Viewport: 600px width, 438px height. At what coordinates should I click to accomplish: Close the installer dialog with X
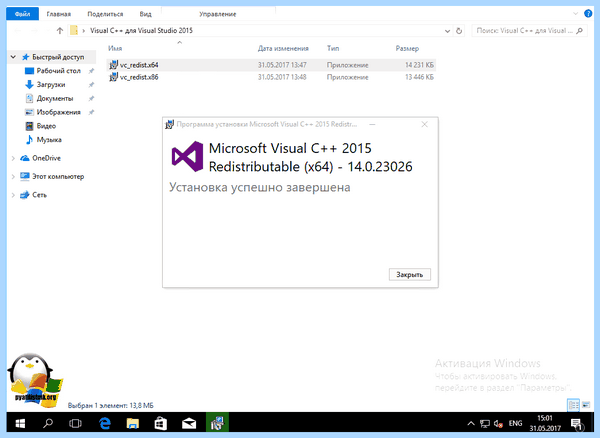[x=424, y=124]
